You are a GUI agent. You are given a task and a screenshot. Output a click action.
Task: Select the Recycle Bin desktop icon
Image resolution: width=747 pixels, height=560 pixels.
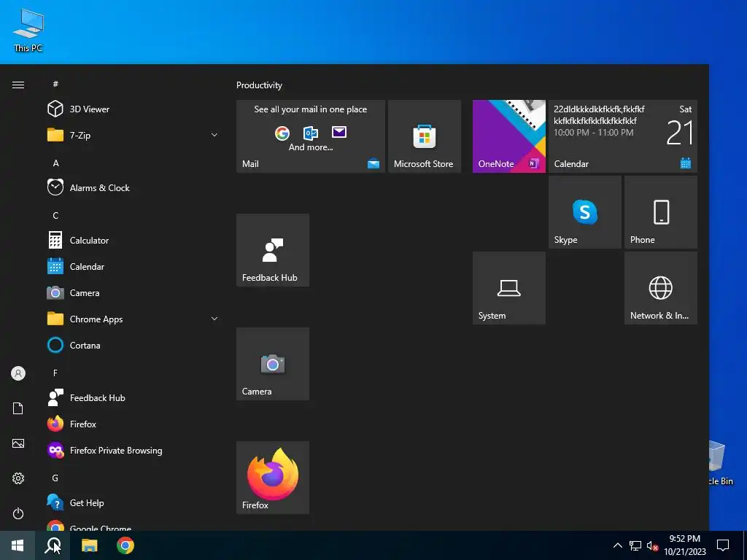(721, 463)
